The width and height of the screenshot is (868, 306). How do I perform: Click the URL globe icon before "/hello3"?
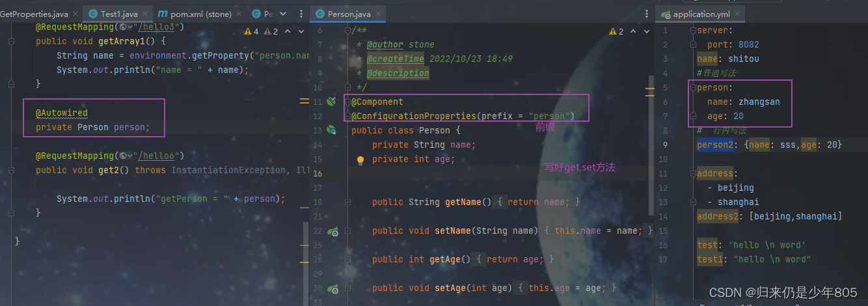123,27
